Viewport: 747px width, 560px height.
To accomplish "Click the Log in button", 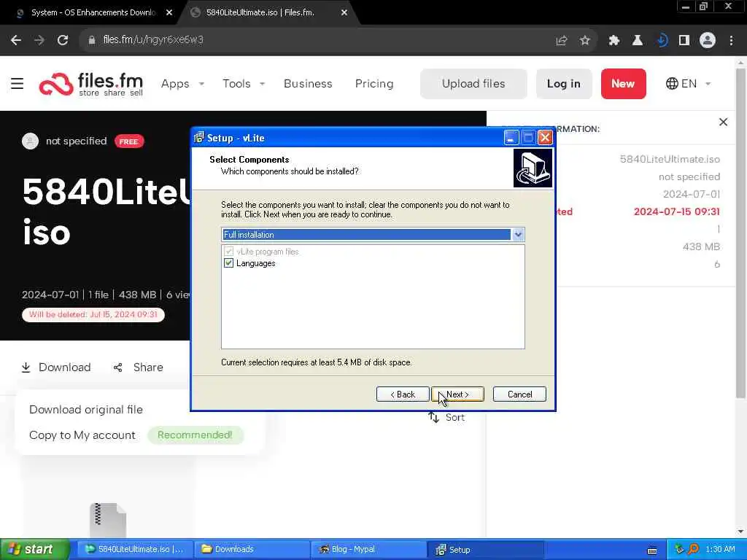I will pos(564,84).
